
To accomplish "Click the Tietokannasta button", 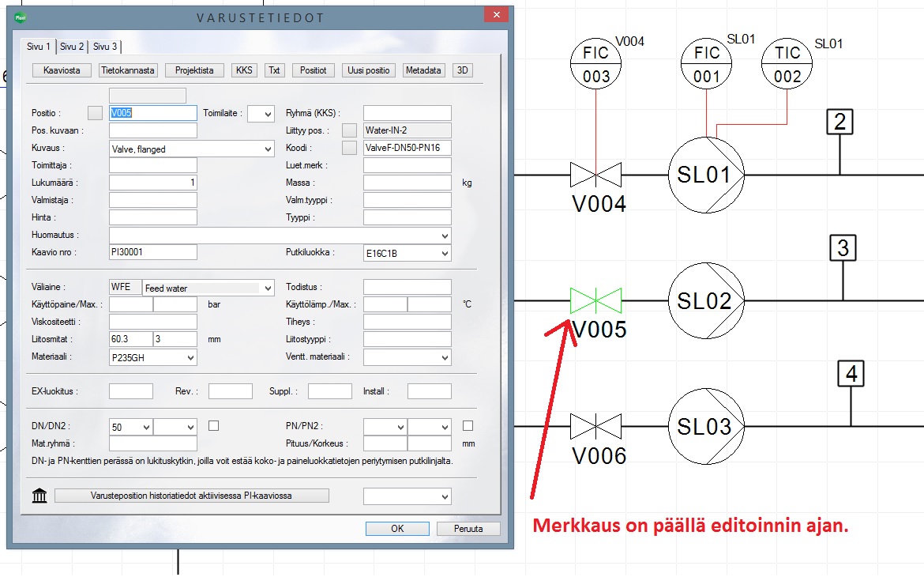I will [x=129, y=70].
